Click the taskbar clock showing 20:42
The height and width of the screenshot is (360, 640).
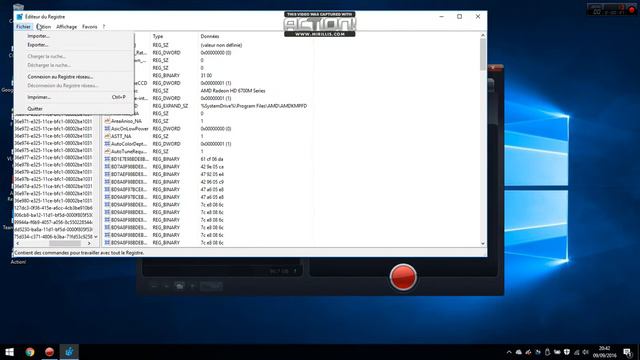(x=604, y=352)
